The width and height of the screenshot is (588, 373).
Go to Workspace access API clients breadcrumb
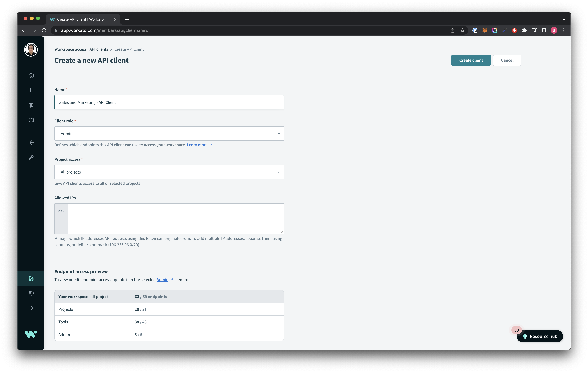[x=81, y=49]
